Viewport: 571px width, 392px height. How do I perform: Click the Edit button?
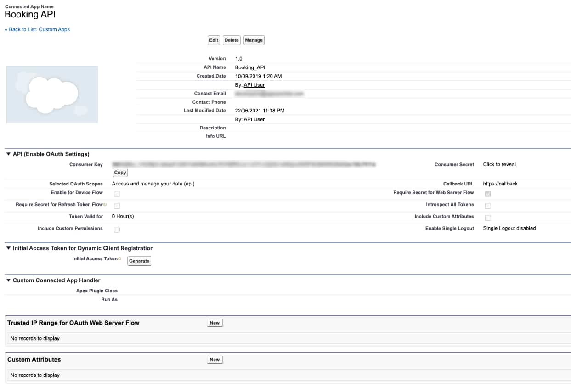point(214,40)
